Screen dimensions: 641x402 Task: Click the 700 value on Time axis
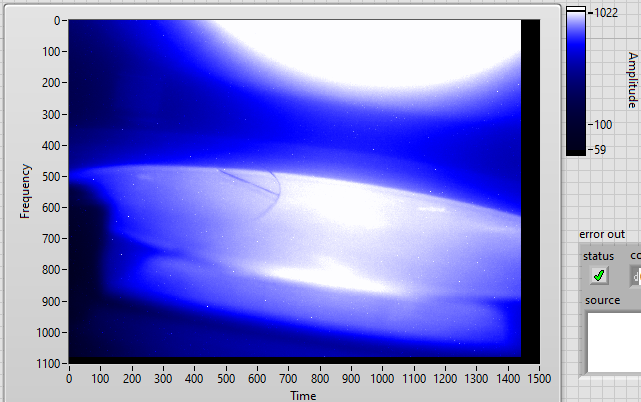288,379
